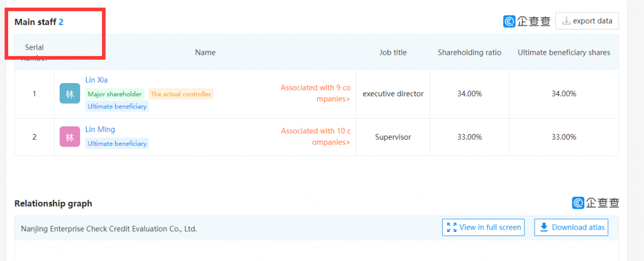Select The actual controller tag
Image resolution: width=644 pixels, height=261 pixels.
tap(180, 94)
